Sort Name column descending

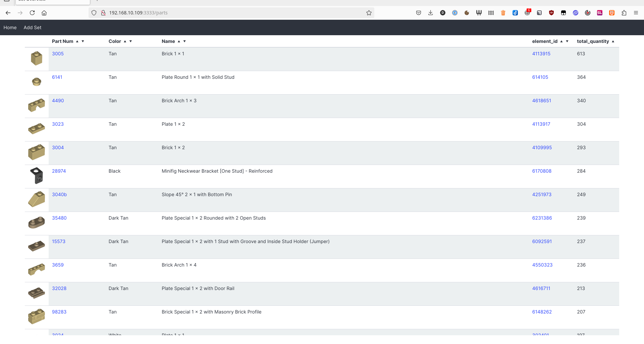click(184, 41)
